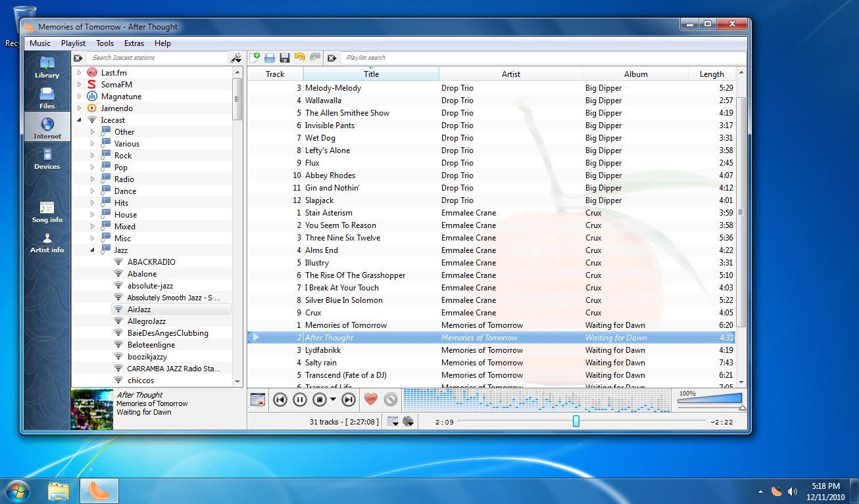
Task: Open the Extras menu
Action: [x=134, y=43]
